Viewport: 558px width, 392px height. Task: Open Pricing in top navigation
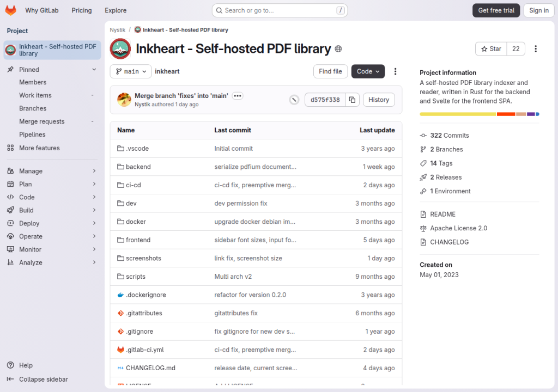click(82, 11)
